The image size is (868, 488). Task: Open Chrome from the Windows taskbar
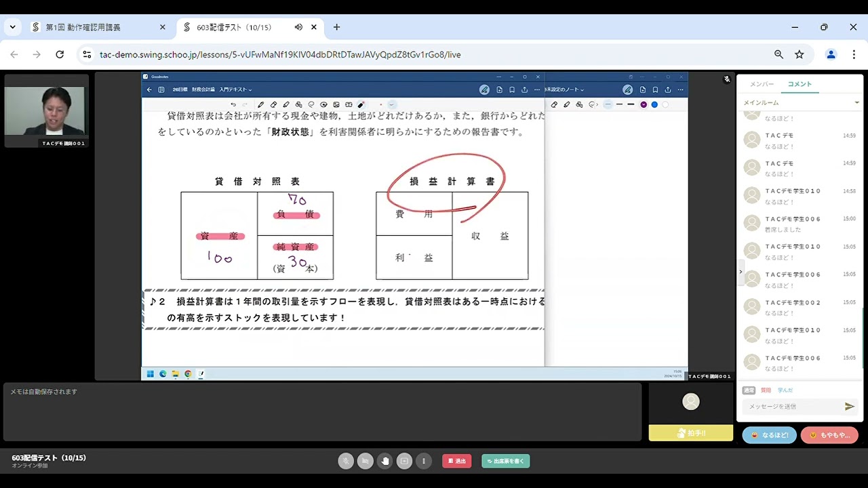pyautogui.click(x=188, y=373)
